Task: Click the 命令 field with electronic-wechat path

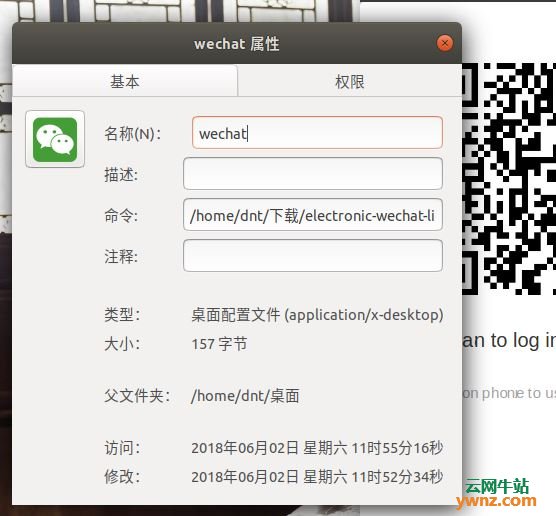Action: click(x=313, y=215)
